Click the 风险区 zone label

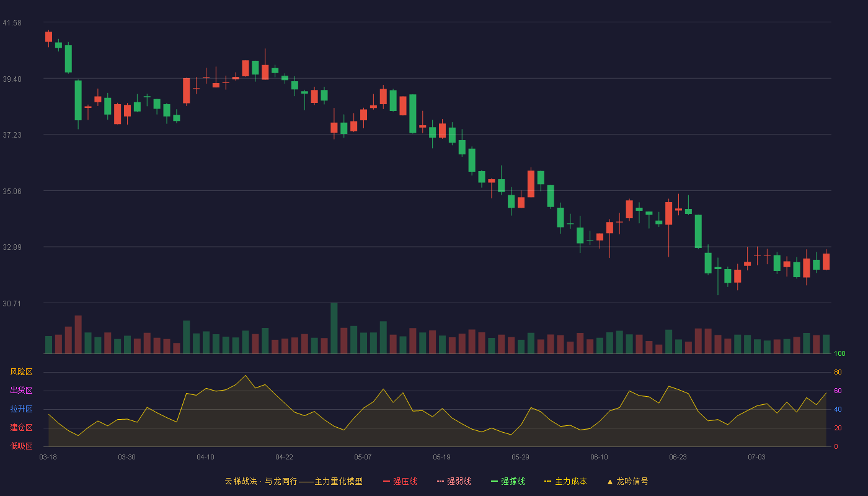(21, 372)
